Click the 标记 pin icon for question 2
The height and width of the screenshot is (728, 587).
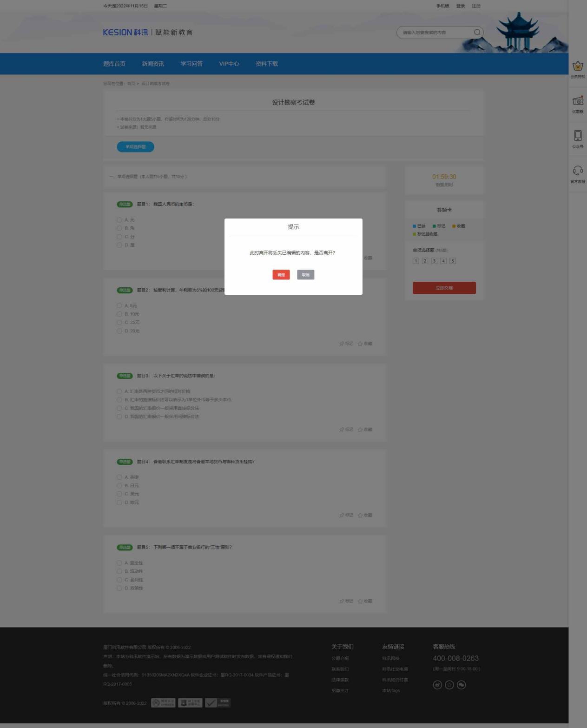(342, 344)
